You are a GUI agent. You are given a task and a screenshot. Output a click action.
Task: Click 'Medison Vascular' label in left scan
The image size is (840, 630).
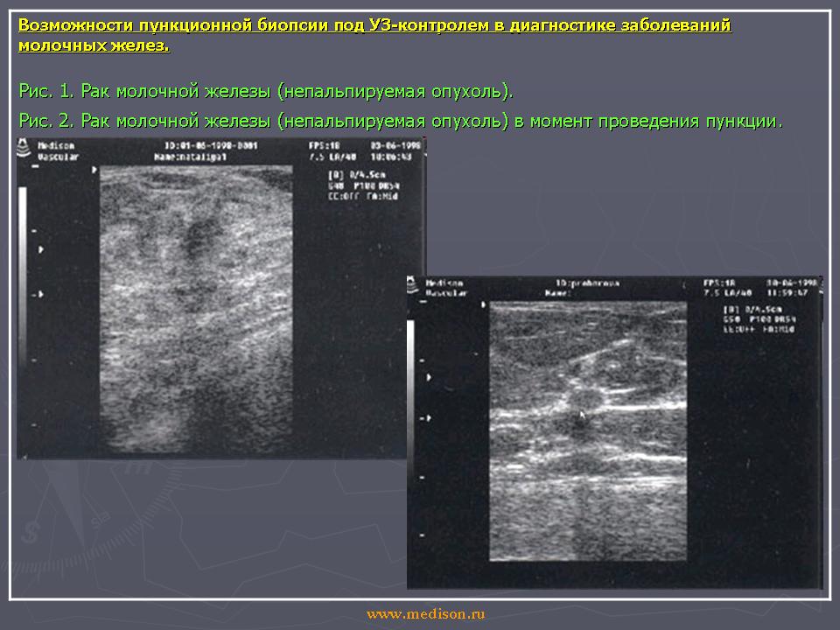[58, 151]
